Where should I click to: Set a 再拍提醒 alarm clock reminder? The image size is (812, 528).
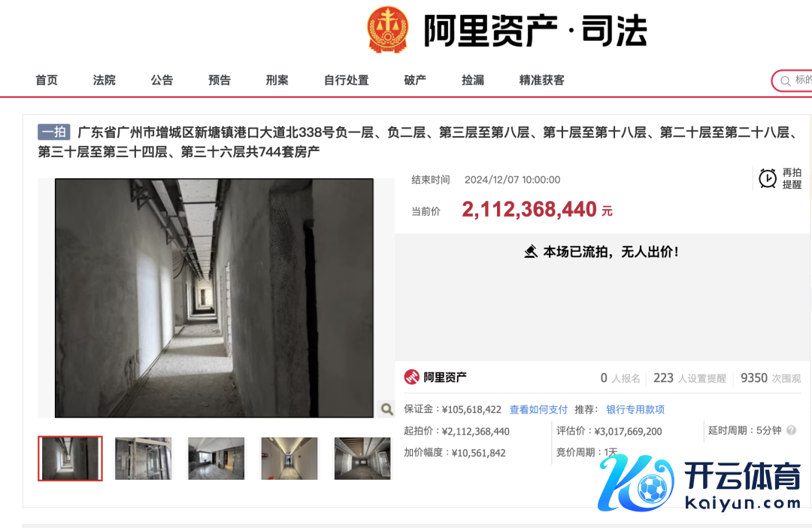pyautogui.click(x=780, y=178)
